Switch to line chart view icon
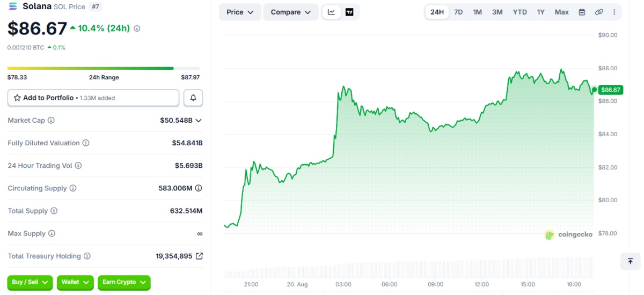The height and width of the screenshot is (295, 644). click(332, 12)
